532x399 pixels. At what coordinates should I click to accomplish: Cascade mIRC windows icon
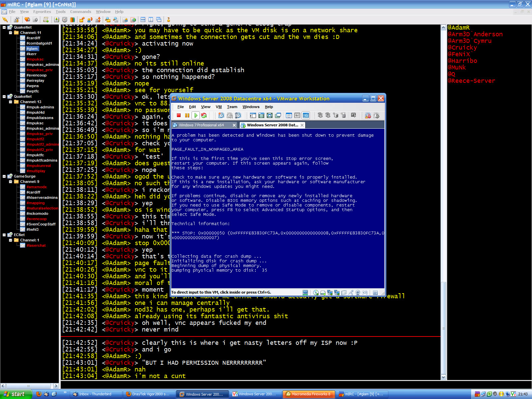tap(159, 20)
